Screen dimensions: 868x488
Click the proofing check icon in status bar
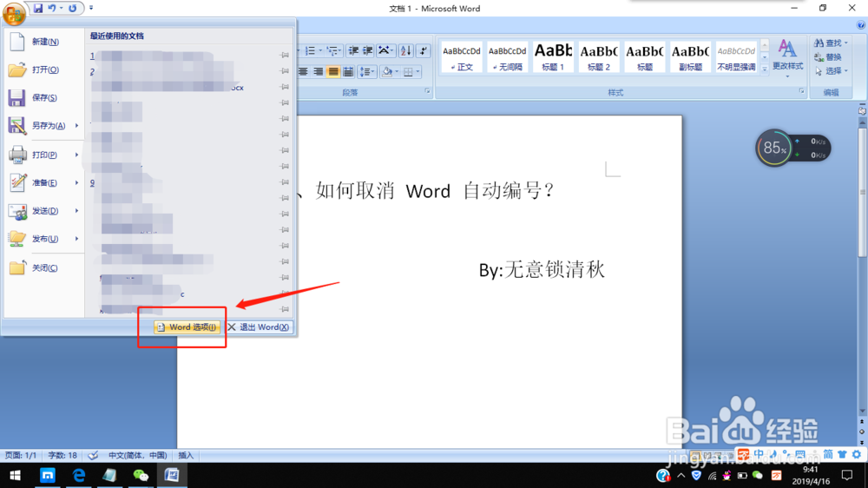93,455
